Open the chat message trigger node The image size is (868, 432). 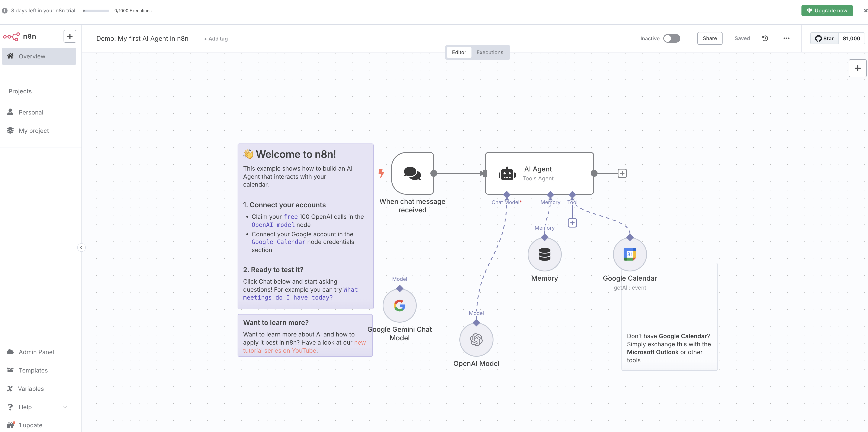[412, 173]
